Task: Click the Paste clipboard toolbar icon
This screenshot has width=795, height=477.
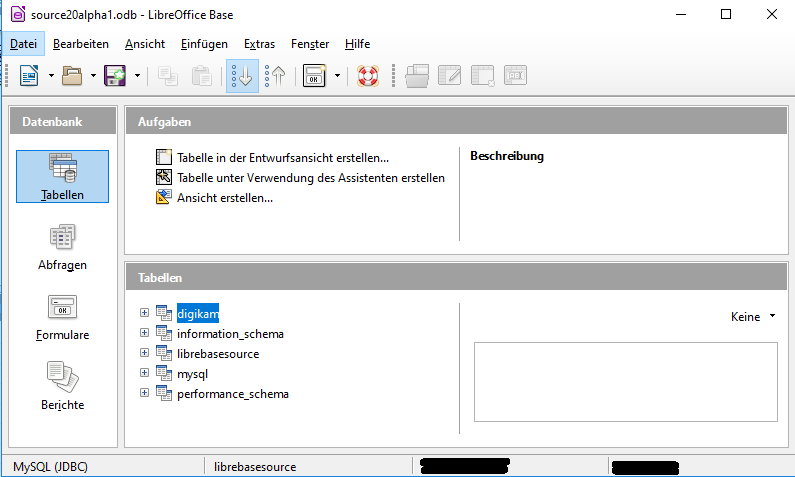Action: click(202, 76)
